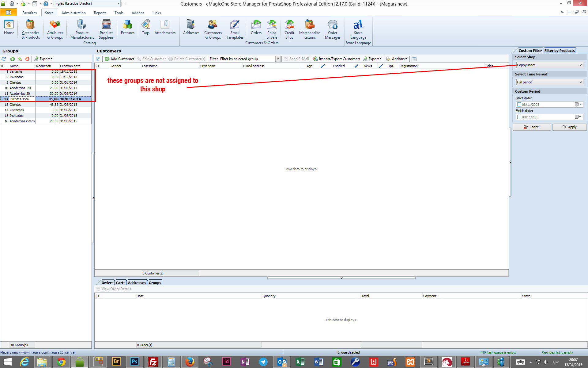Open the Home ribbon icon
The width and height of the screenshot is (588, 368).
(9, 28)
